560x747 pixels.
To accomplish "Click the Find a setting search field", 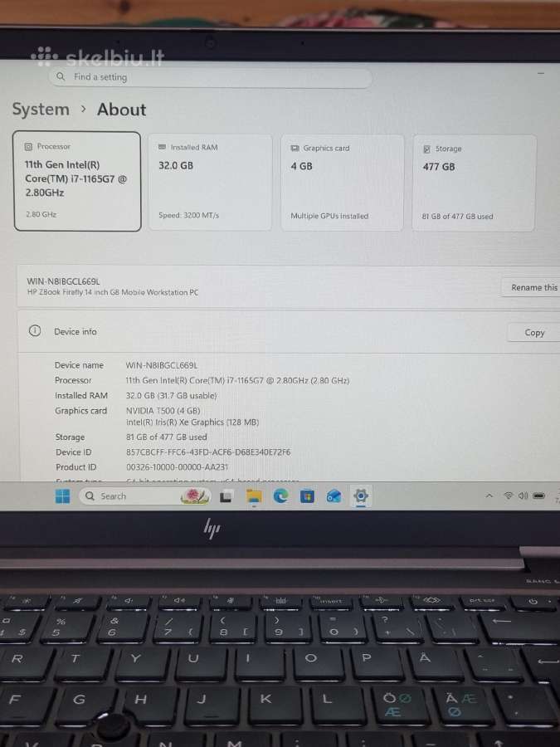I will click(210, 76).
